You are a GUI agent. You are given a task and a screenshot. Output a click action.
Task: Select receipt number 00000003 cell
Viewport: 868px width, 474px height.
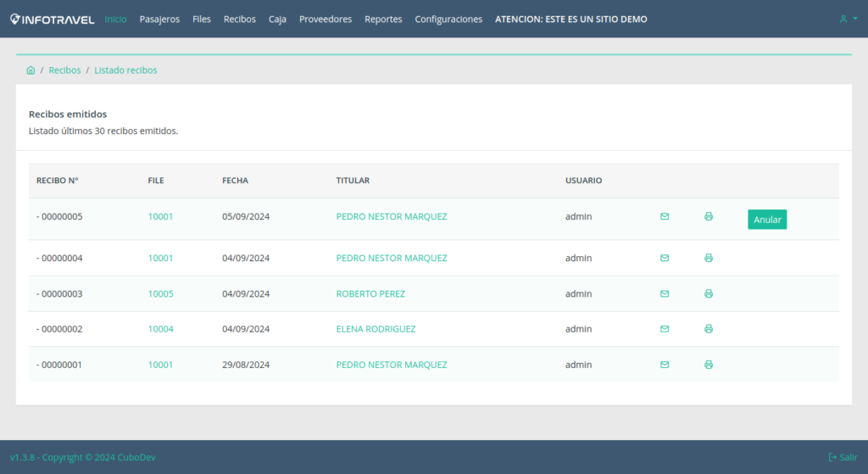pos(59,293)
